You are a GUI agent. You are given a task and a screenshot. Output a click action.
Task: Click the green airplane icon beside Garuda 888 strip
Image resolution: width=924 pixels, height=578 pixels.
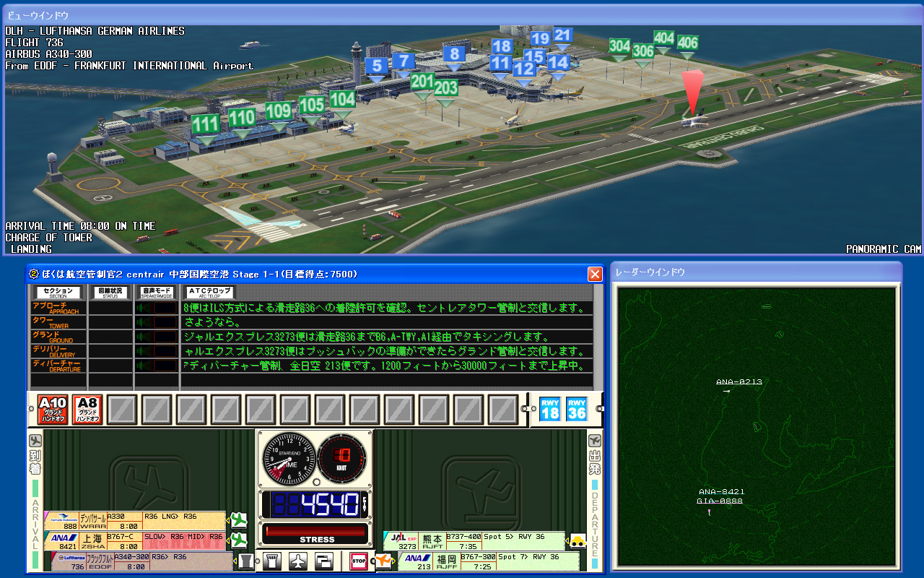(237, 520)
